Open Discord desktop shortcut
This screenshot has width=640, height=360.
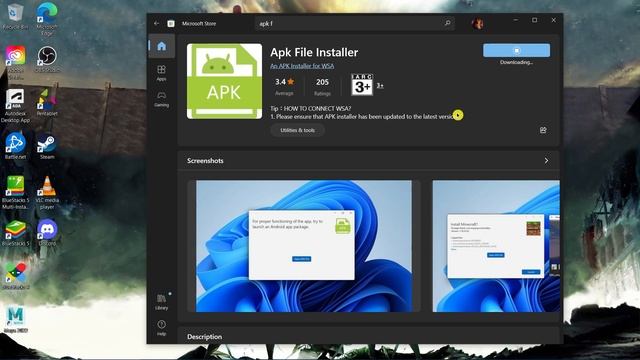coord(47,233)
